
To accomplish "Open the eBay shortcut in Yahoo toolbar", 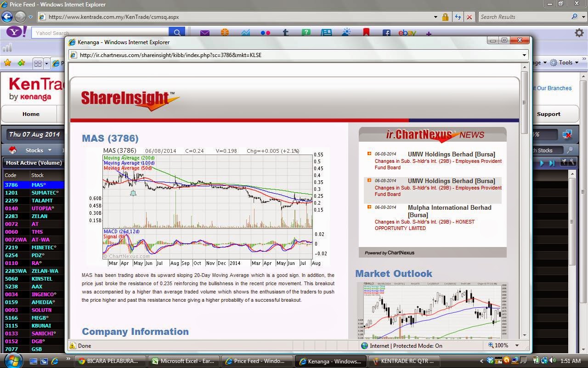I will [407, 33].
